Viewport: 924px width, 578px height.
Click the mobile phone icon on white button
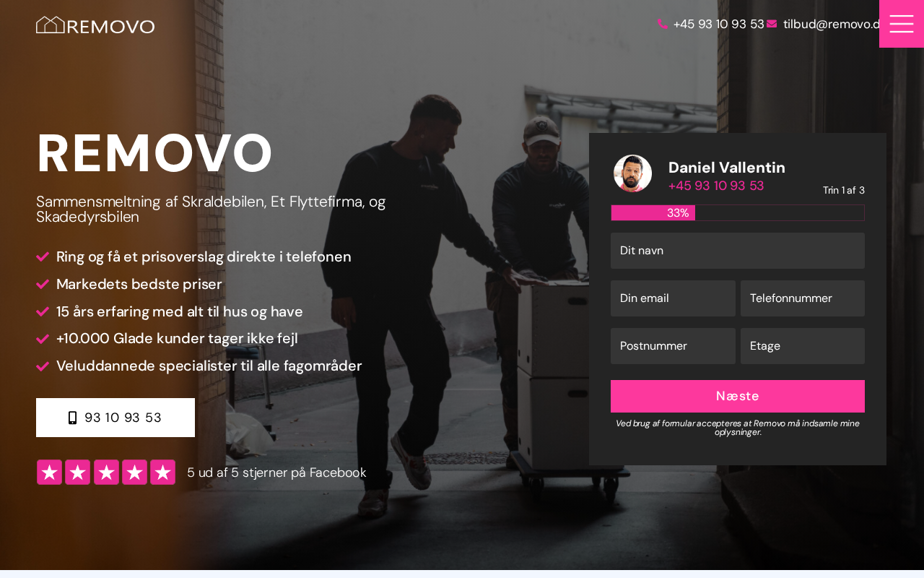[x=72, y=418]
